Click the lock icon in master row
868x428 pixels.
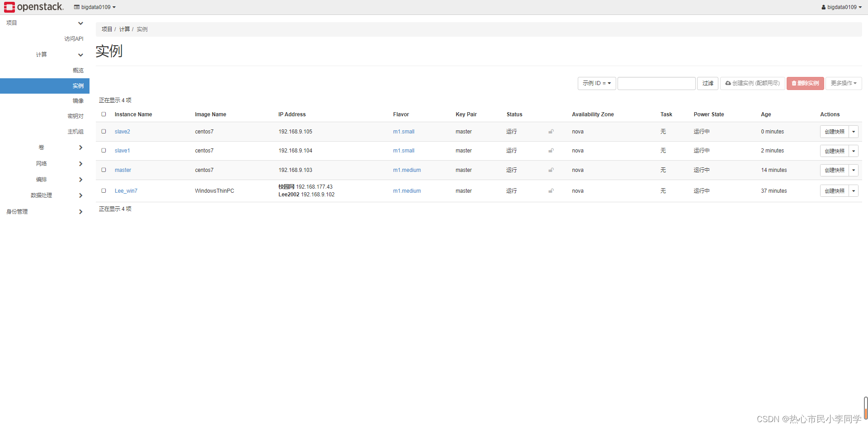point(551,170)
